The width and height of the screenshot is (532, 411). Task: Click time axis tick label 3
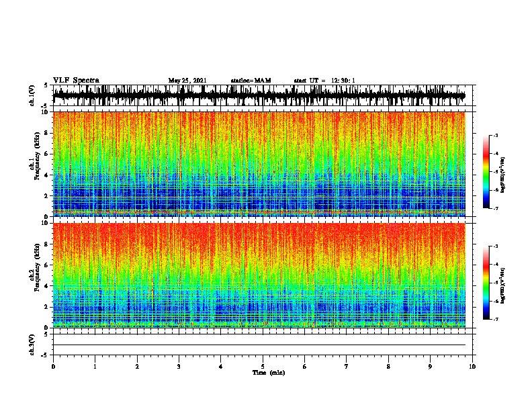pyautogui.click(x=179, y=367)
